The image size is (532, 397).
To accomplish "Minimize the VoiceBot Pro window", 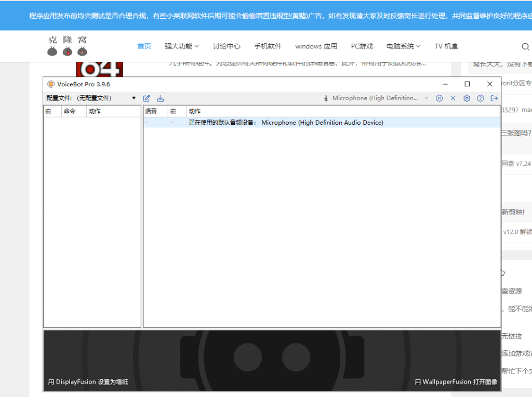I will (x=445, y=84).
